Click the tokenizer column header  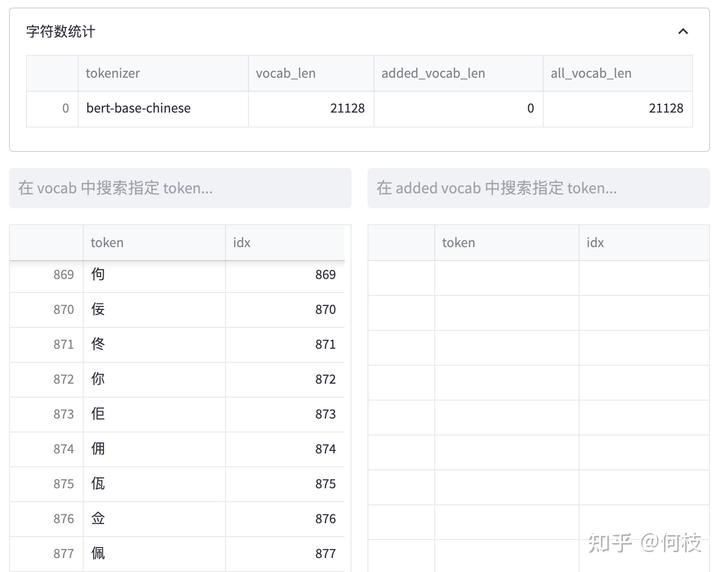tap(163, 73)
